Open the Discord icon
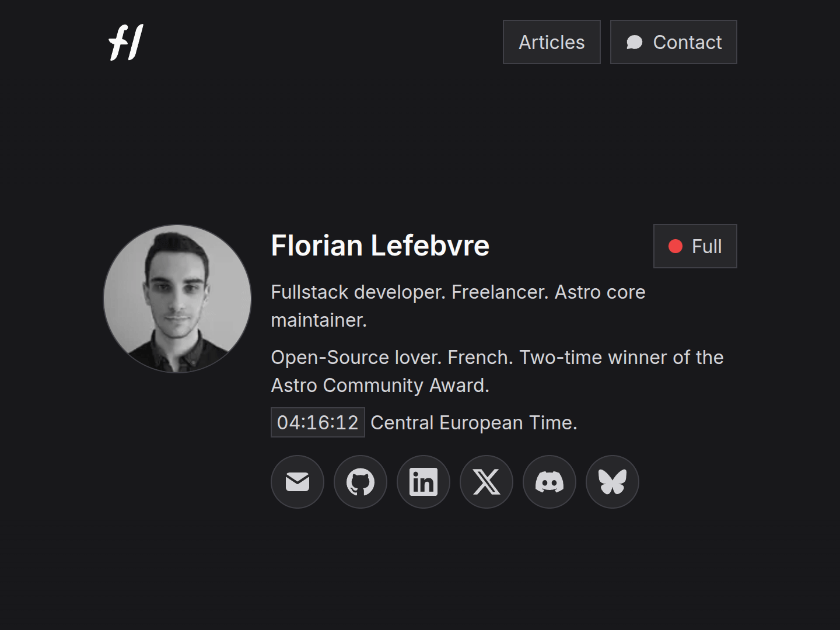 click(549, 482)
